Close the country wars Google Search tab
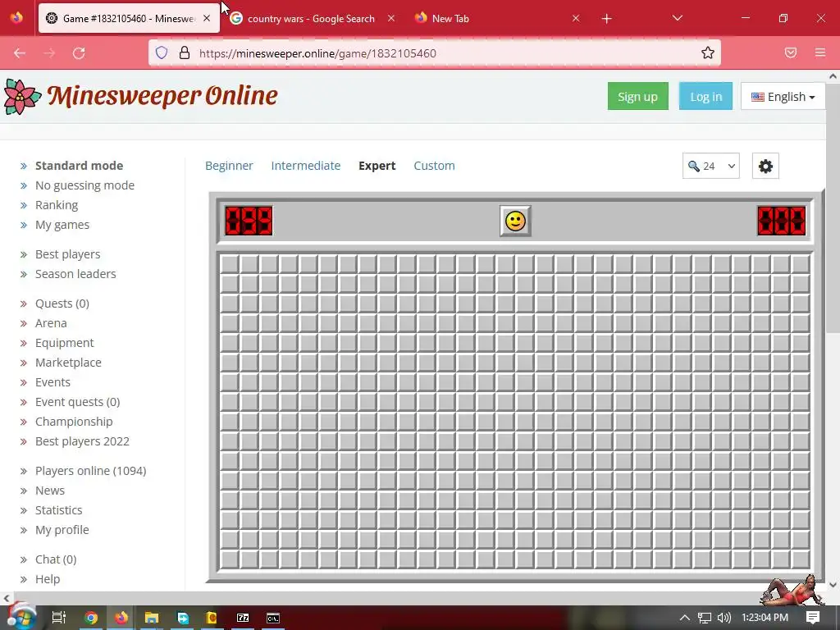The width and height of the screenshot is (840, 630). [391, 18]
